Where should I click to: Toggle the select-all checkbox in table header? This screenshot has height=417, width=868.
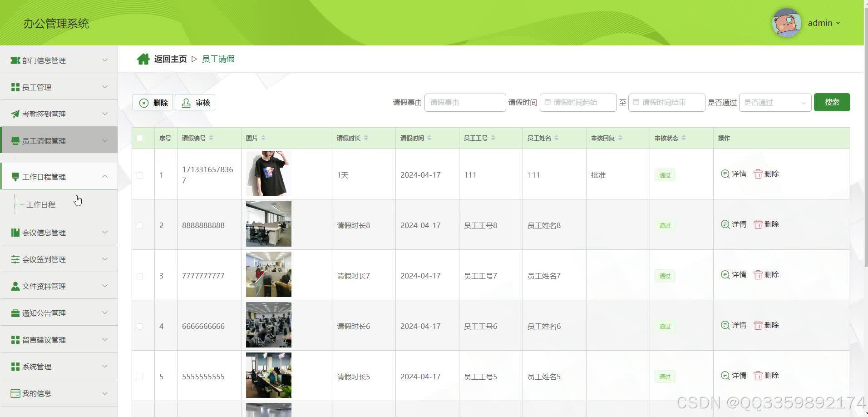coord(140,138)
